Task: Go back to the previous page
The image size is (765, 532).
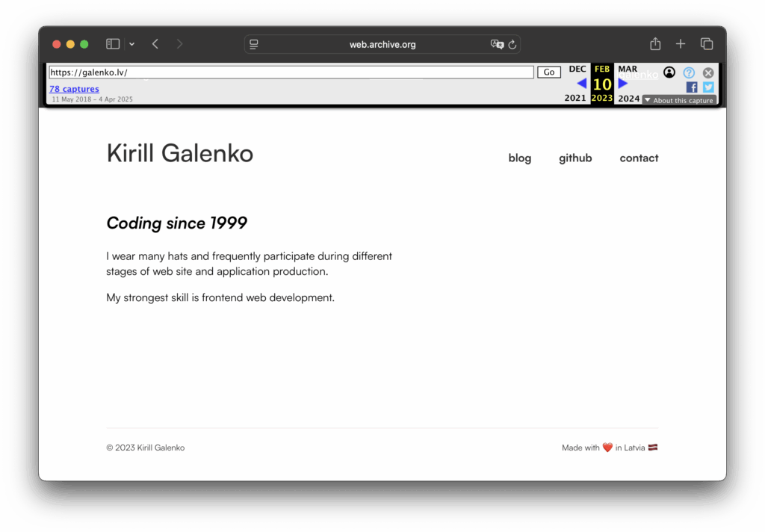Action: pyautogui.click(x=155, y=44)
